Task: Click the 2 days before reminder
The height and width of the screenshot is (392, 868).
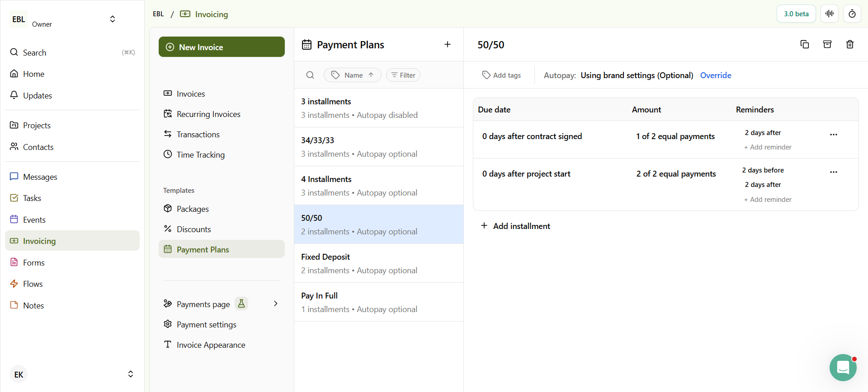Action: point(763,170)
